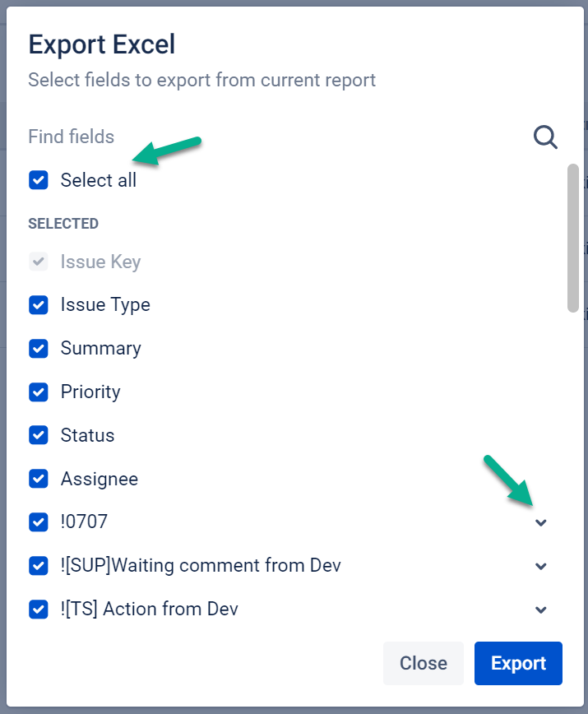Click the Summary field label
The height and width of the screenshot is (714, 588).
(100, 349)
